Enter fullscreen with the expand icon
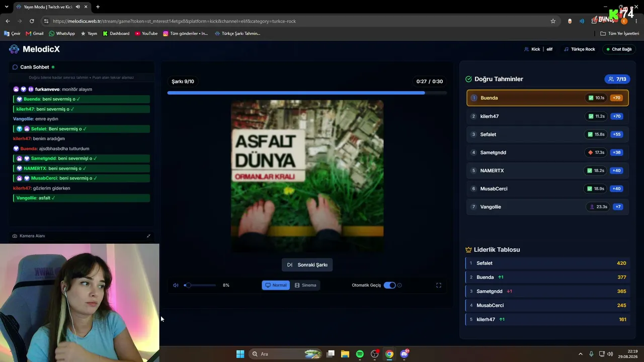Viewport: 644px width, 362px height. pos(439,285)
